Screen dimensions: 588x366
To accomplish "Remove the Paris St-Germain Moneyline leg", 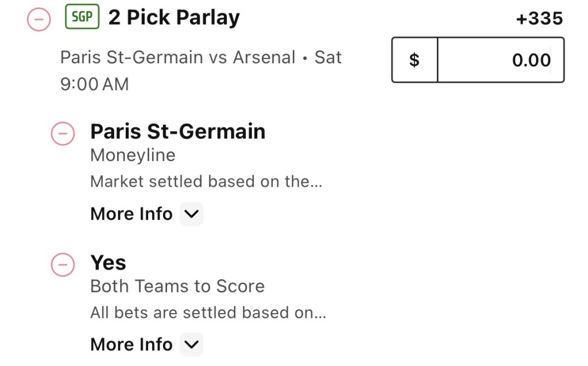I will [x=63, y=133].
